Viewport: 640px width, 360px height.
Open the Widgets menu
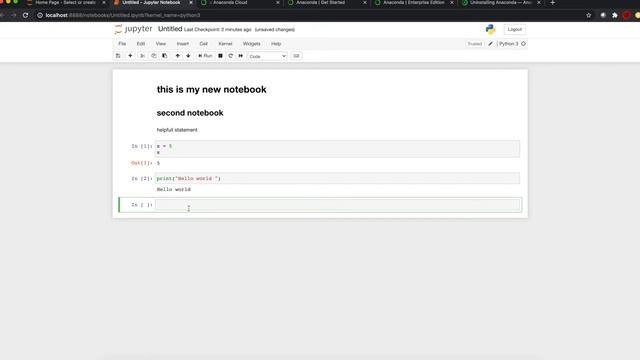click(251, 44)
